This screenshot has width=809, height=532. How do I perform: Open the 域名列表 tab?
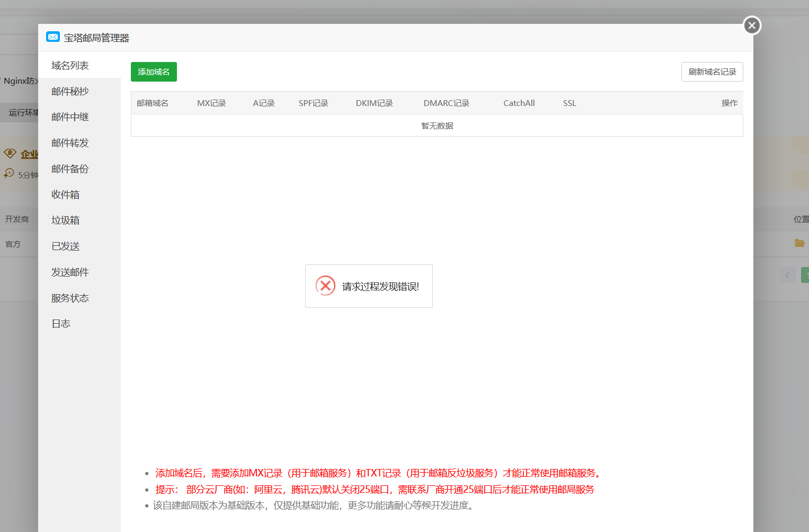79,65
